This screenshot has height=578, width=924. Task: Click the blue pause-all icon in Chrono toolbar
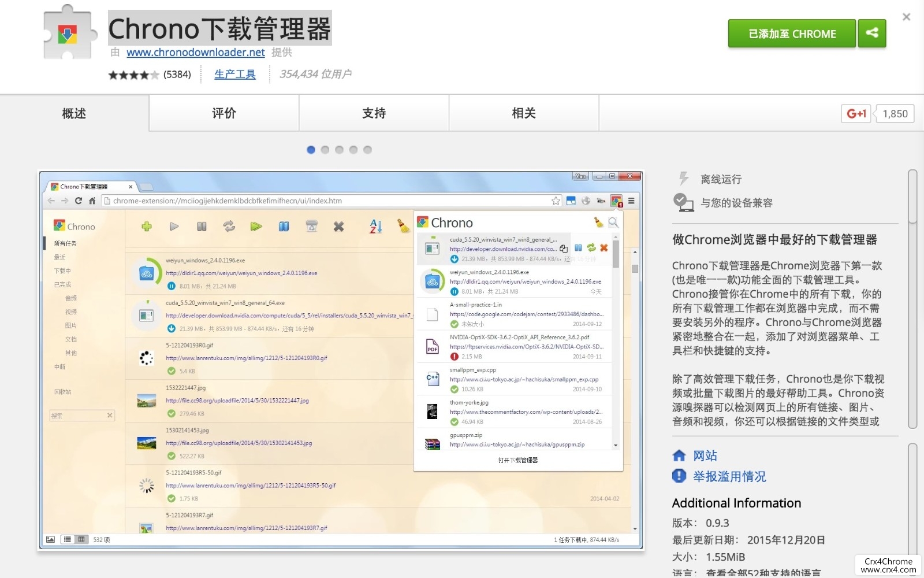(x=284, y=227)
